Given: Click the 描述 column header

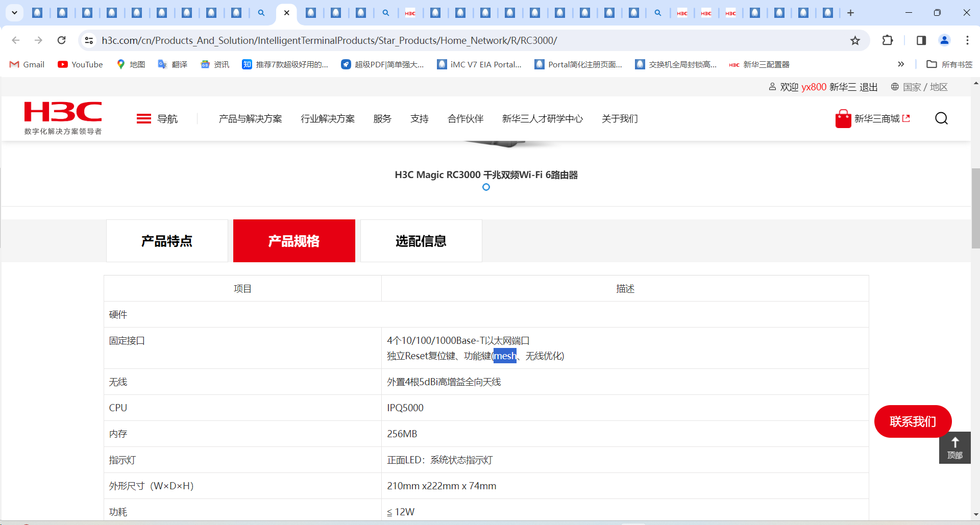Looking at the screenshot, I should click(x=625, y=289).
